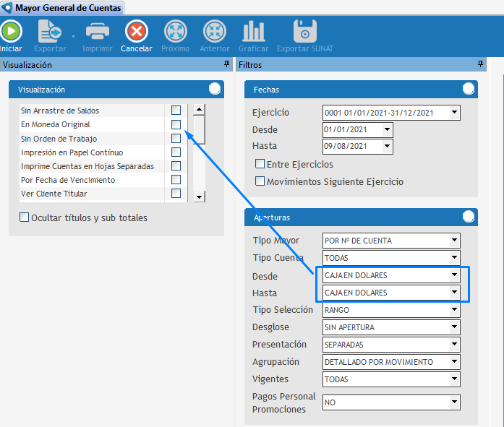Check the Entre Ejercicios option

click(x=260, y=165)
